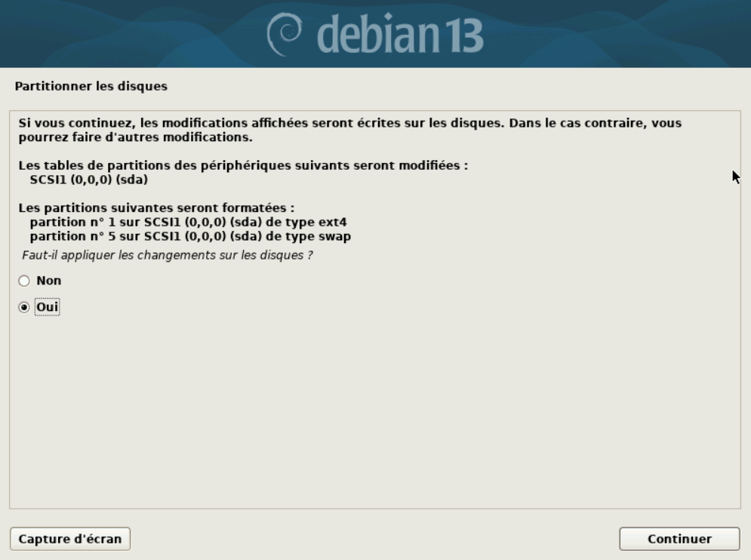Click the "Partitionner les disques" heading
The height and width of the screenshot is (560, 751).
(x=91, y=86)
